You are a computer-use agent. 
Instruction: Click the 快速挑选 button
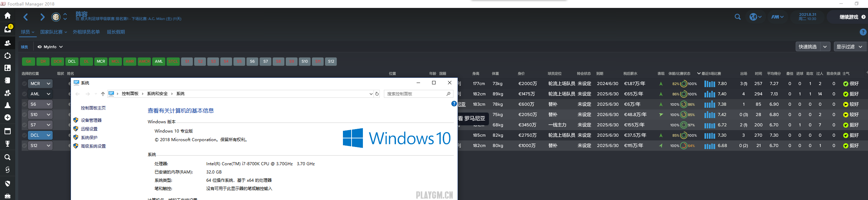click(x=808, y=47)
